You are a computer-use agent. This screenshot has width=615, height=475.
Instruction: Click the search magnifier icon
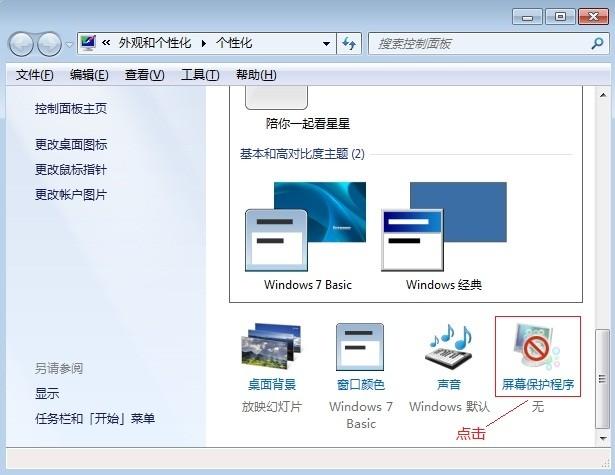coord(597,43)
